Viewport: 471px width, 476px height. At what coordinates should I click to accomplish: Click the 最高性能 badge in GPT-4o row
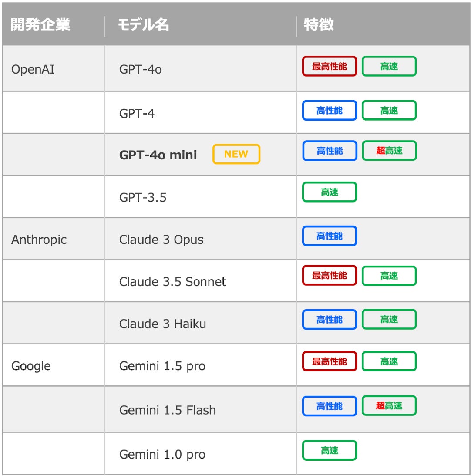pyautogui.click(x=330, y=66)
